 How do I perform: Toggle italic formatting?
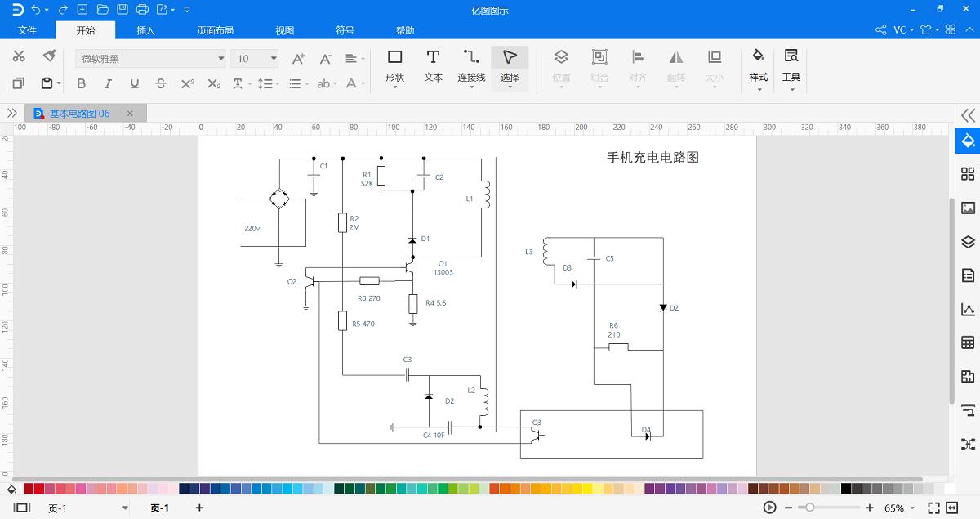(108, 83)
